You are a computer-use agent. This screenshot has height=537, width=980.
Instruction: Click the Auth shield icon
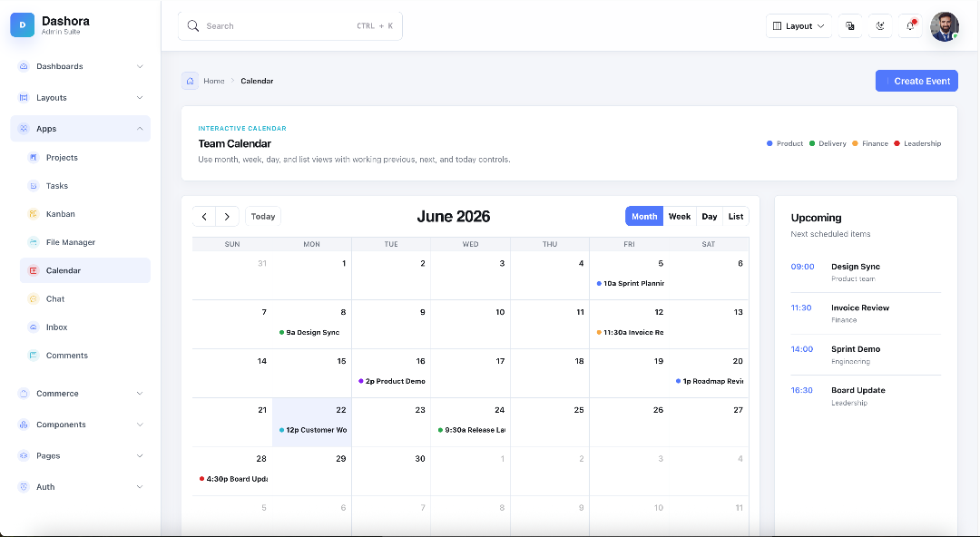pyautogui.click(x=24, y=487)
